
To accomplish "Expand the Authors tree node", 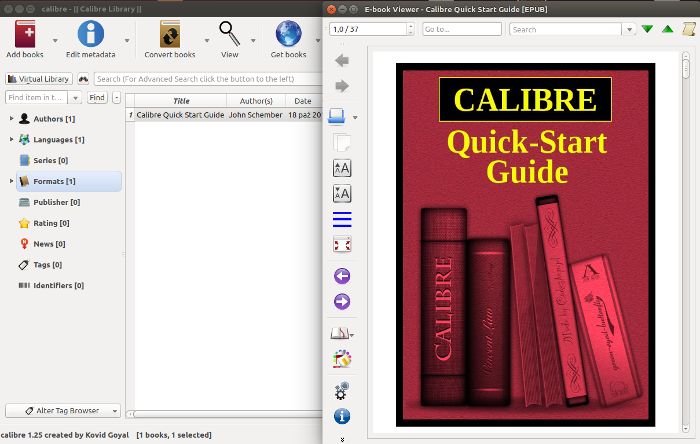I will tap(11, 118).
